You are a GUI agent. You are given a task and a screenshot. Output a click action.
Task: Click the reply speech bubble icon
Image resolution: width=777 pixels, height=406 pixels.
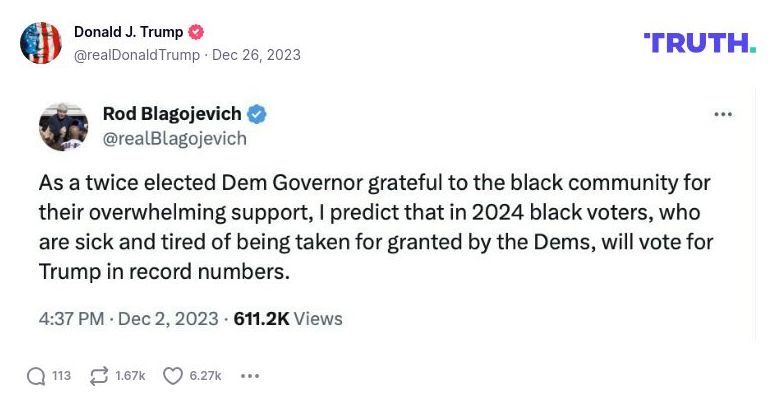pyautogui.click(x=36, y=376)
